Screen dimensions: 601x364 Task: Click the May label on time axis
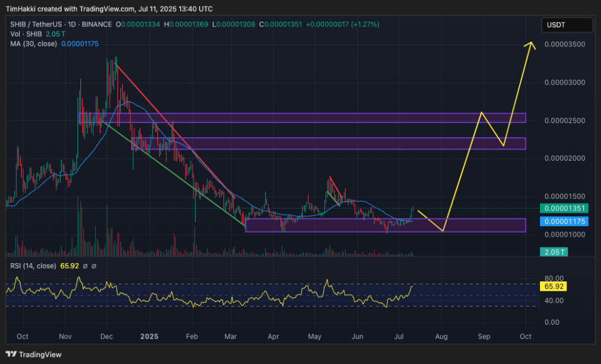[x=315, y=336]
